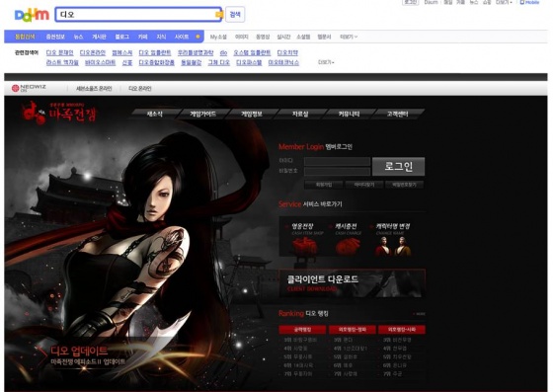The width and height of the screenshot is (553, 392).
Task: Select the 뉴스 search tab
Action: click(x=78, y=37)
